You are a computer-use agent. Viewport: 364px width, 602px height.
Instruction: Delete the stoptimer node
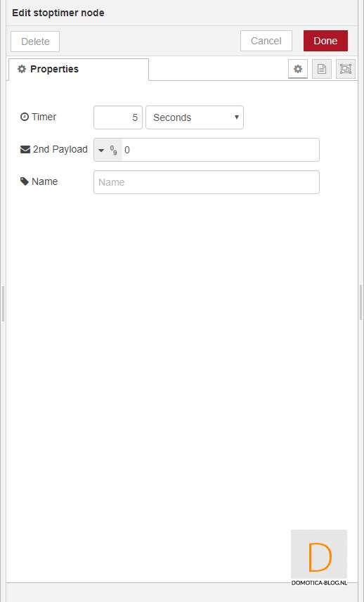35,41
